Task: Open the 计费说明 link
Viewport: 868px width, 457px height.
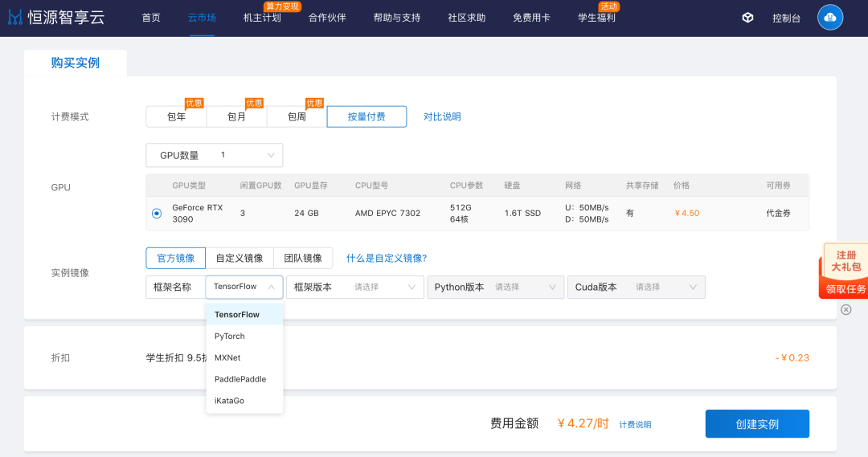Action: [635, 424]
